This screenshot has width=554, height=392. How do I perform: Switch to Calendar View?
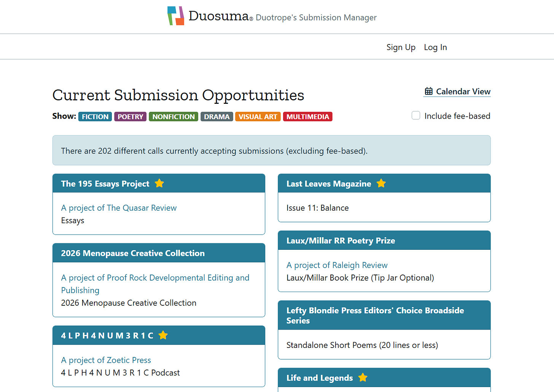point(458,92)
